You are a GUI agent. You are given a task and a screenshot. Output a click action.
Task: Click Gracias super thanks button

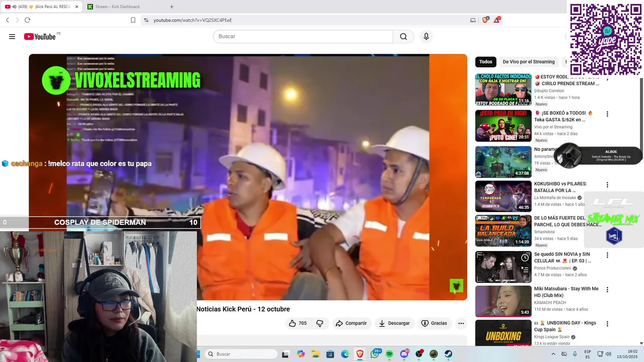point(434,323)
